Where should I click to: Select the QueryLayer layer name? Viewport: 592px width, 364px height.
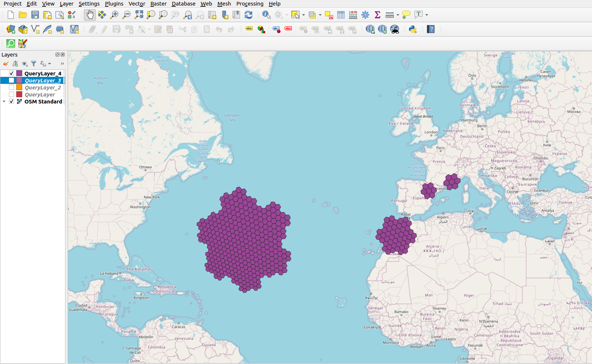pos(40,95)
